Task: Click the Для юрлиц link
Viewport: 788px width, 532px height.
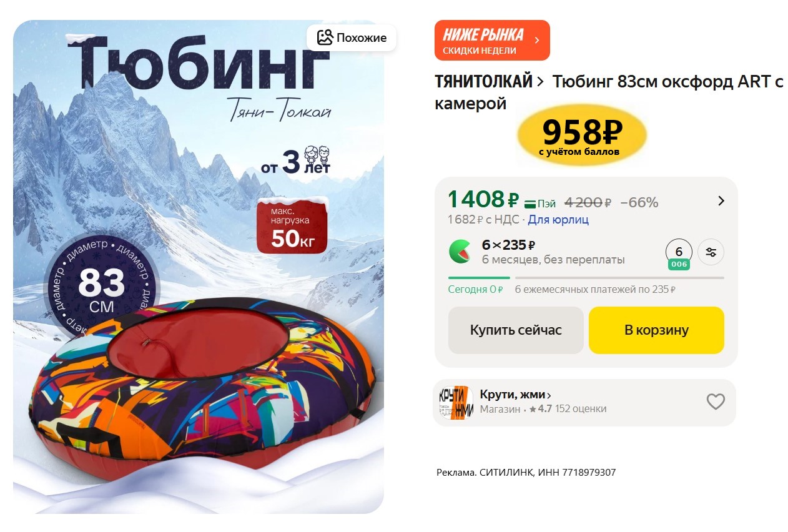Action: (558, 220)
